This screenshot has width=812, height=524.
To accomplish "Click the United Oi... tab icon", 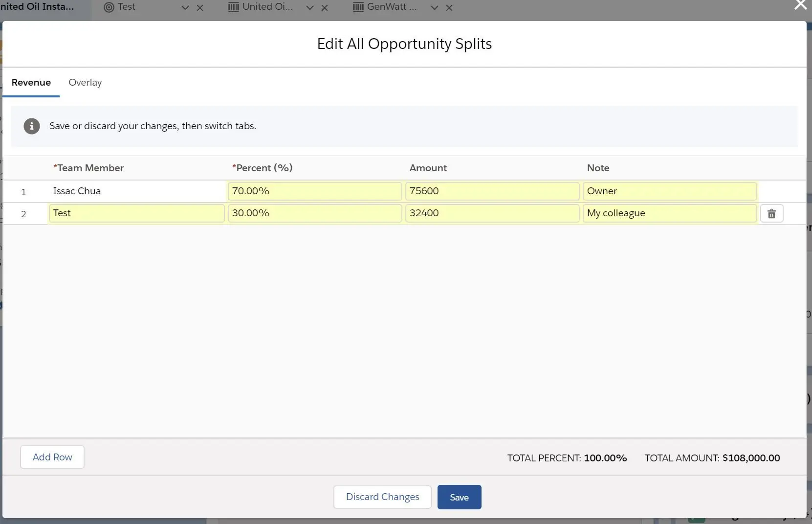I will pyautogui.click(x=234, y=7).
